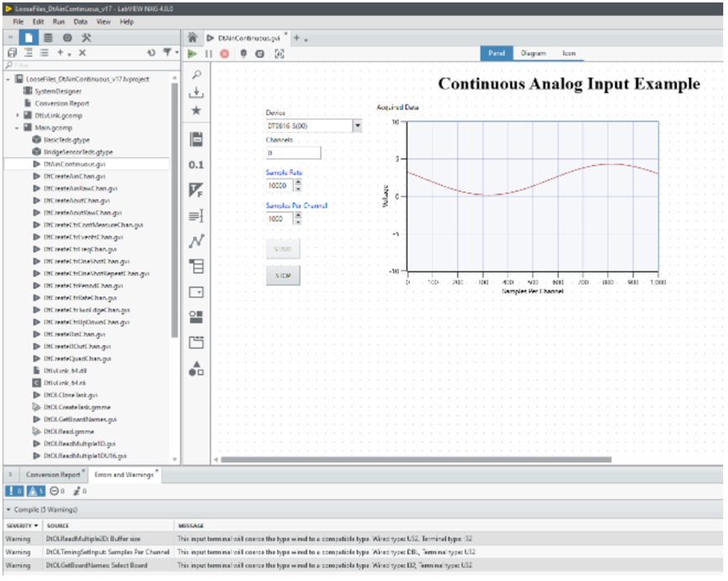728x581 pixels.
Task: Click the Home icon beside document tab
Action: 193,38
